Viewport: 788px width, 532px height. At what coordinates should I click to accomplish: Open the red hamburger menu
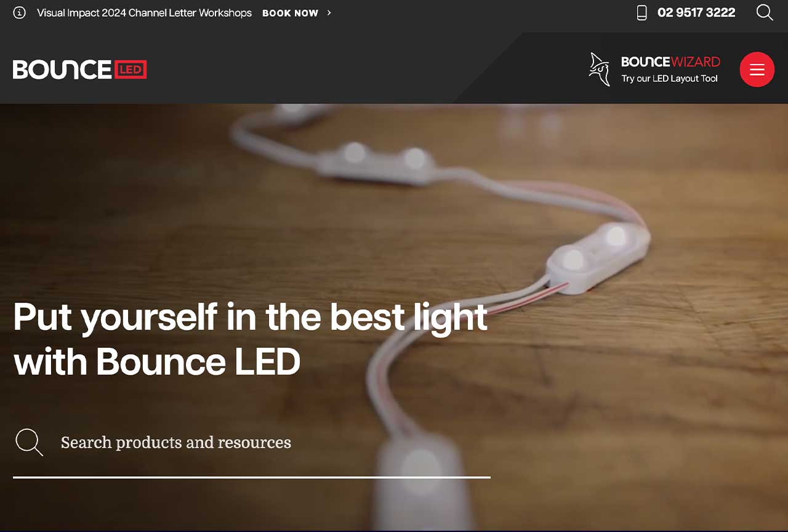click(757, 70)
